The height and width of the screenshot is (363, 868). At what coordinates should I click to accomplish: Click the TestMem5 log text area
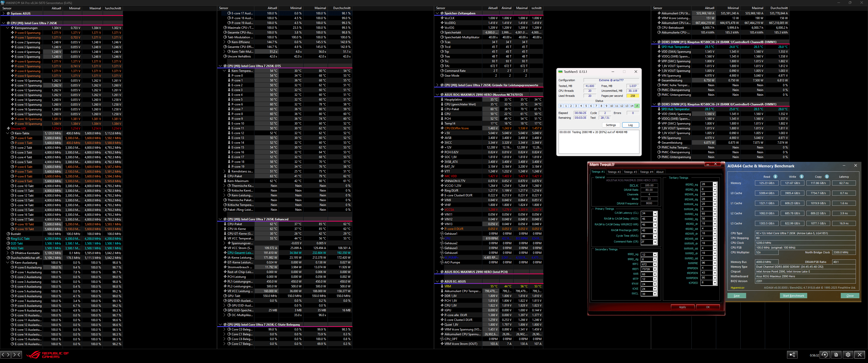coord(599,141)
